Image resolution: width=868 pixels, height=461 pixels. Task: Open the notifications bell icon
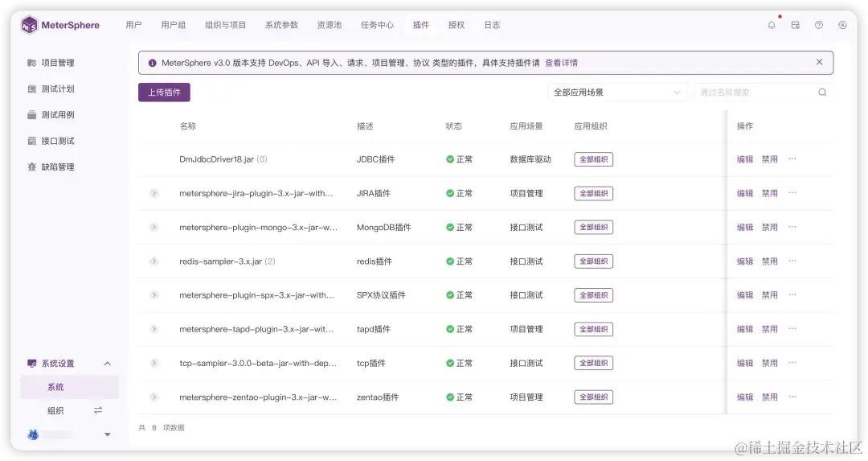click(x=772, y=25)
